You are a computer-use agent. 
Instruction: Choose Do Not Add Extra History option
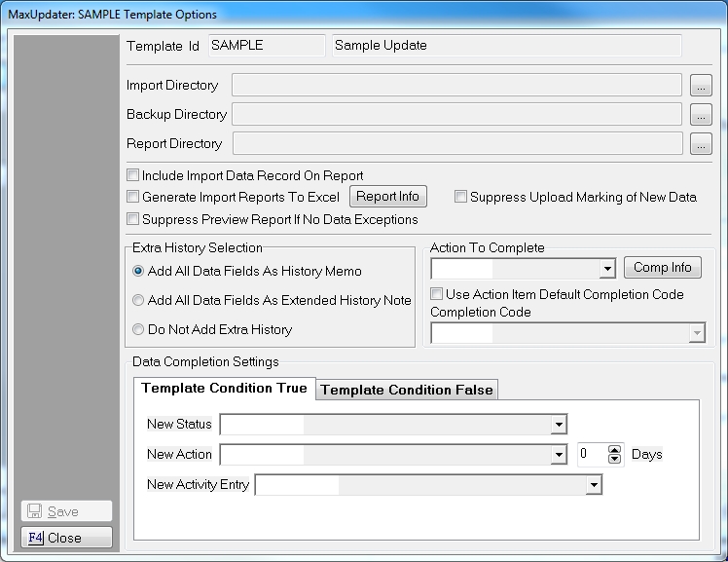pos(139,329)
